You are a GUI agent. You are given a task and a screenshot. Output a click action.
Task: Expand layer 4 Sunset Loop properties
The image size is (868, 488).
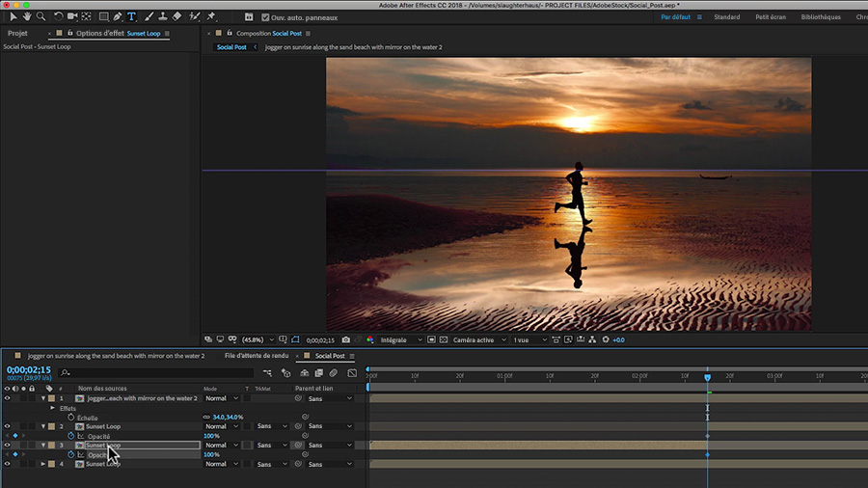43,464
